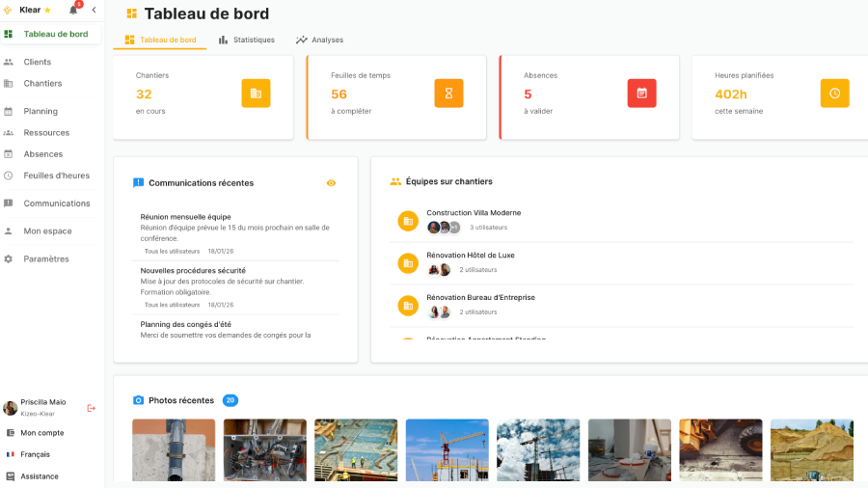Viewport: 868px width, 488px height.
Task: Click the orange building icon on Chantiers card
Action: coord(256,94)
